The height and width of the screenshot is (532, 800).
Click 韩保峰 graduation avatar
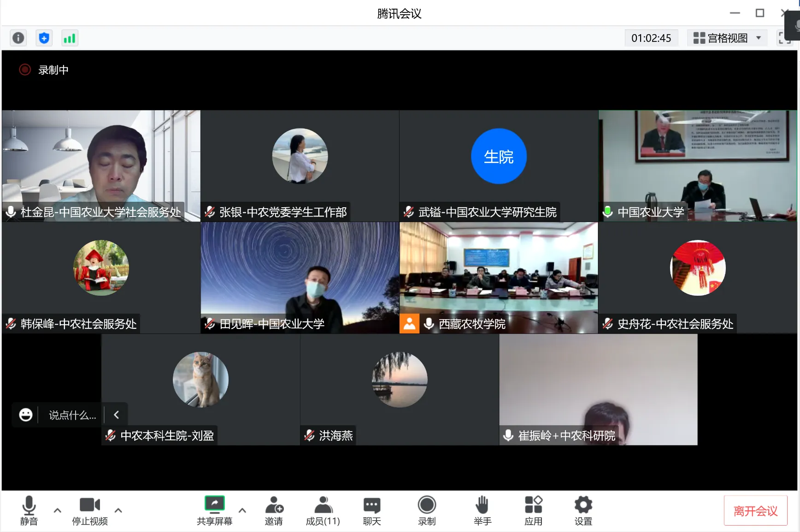[x=101, y=268]
